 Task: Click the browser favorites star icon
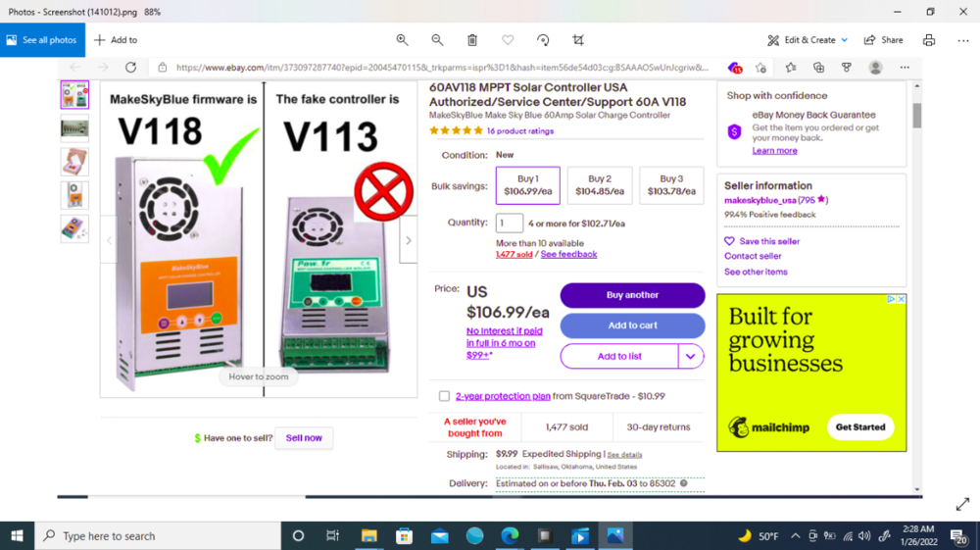pos(791,68)
